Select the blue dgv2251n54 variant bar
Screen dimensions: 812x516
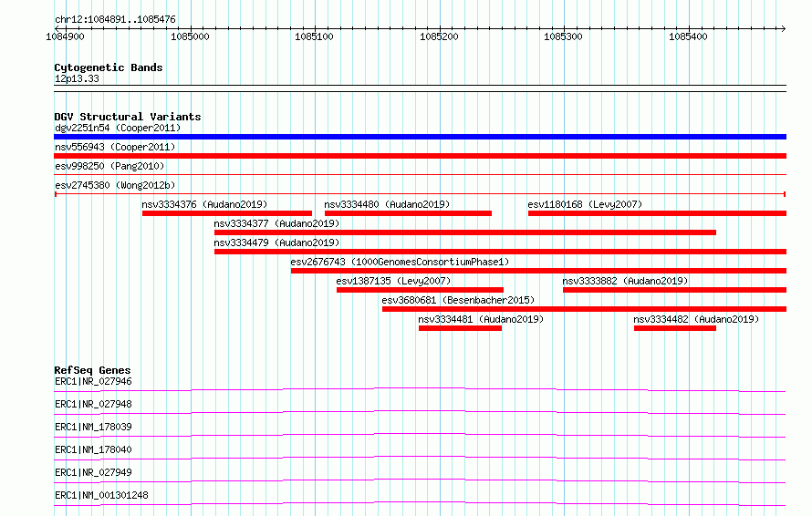coord(420,137)
